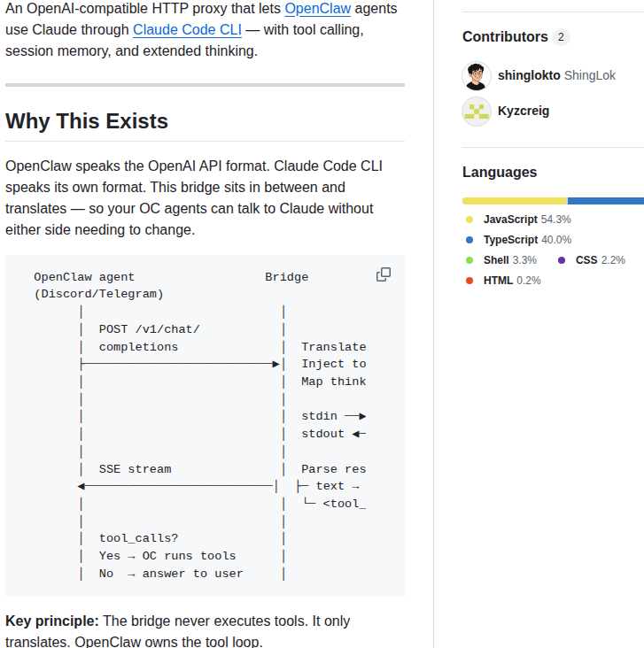Screen dimensions: 644x648
Task: Open Kyzcreig contributor profile
Action: (x=524, y=111)
